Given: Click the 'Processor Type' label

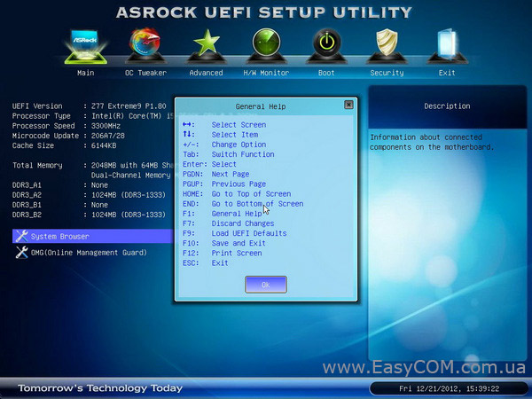Looking at the screenshot, I should [x=42, y=115].
